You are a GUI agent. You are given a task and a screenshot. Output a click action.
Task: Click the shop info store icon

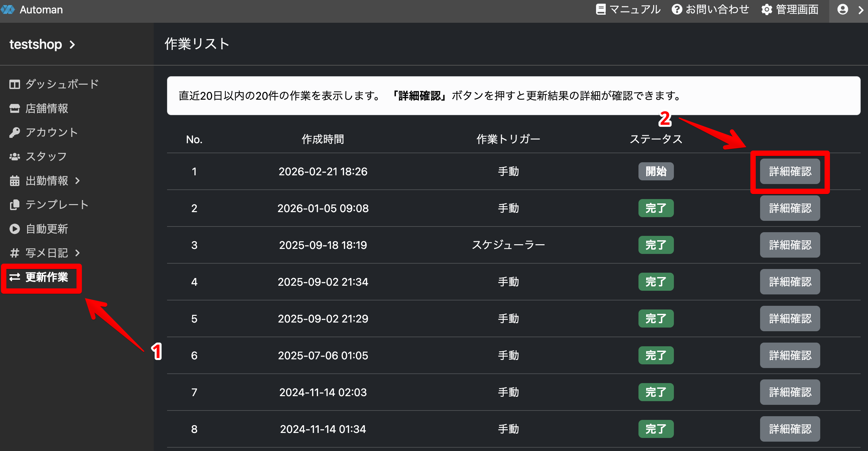[x=14, y=109]
